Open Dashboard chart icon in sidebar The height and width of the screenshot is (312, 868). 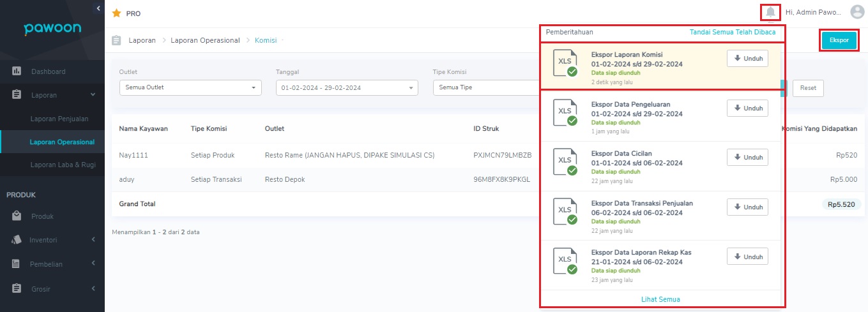(17, 71)
